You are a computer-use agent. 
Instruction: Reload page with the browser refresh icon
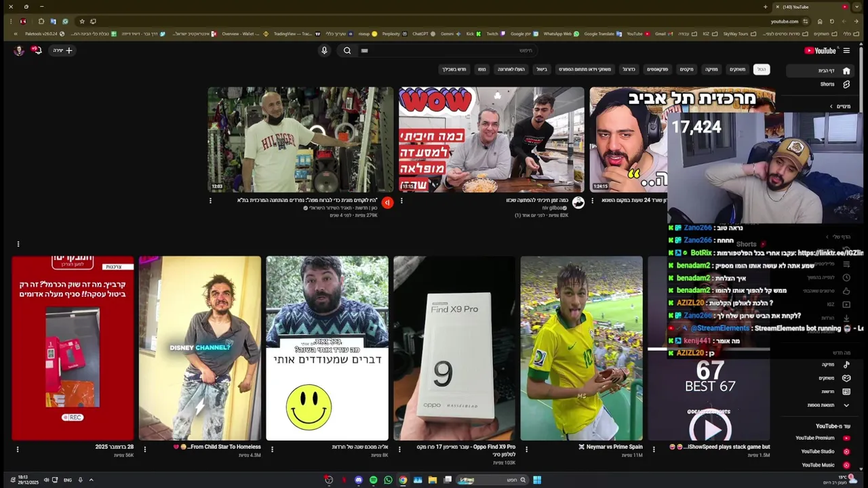click(832, 21)
